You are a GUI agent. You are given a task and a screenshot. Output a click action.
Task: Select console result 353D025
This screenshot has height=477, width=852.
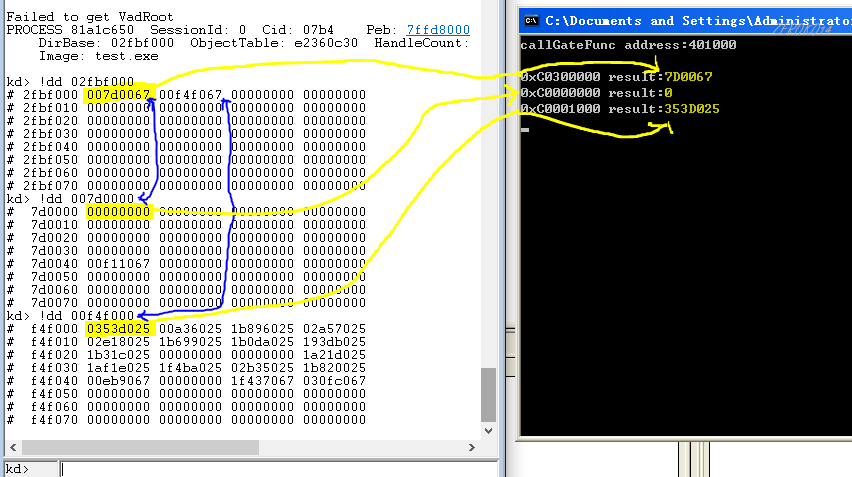click(692, 109)
